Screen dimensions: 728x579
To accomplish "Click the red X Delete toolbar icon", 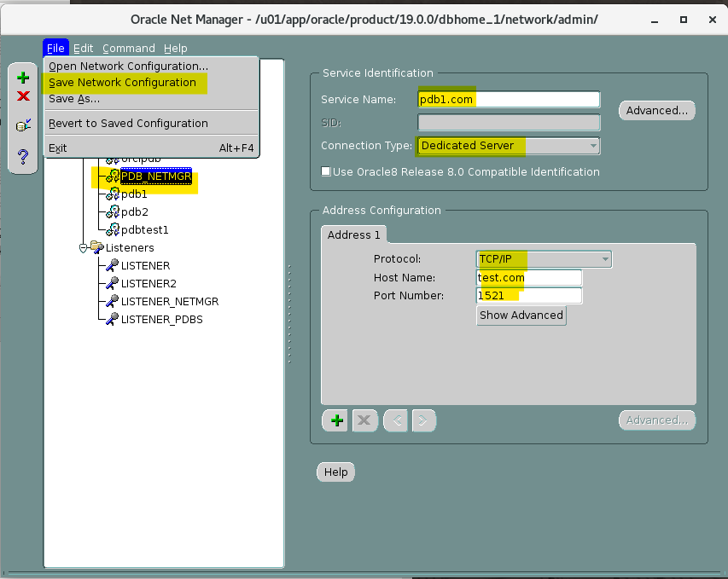I will pyautogui.click(x=23, y=96).
